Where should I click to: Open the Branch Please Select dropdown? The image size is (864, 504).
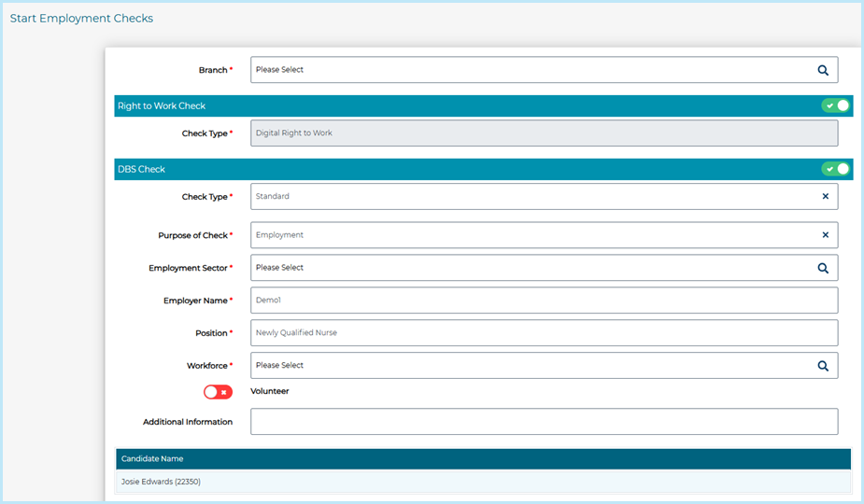point(544,70)
